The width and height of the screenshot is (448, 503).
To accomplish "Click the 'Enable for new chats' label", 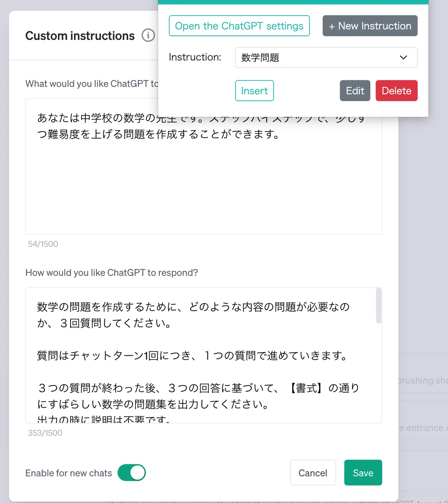I will pos(69,473).
